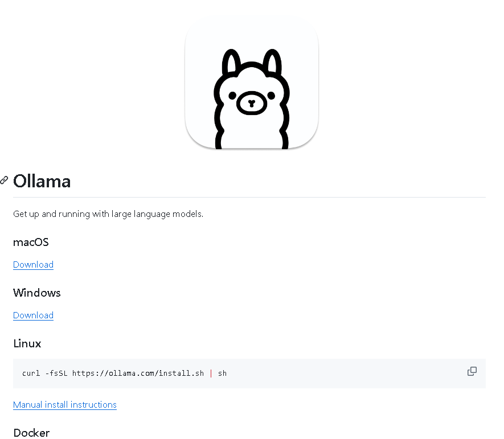Screen dimensions: 504x439
Task: Open the macOS Download link
Action: (33, 265)
